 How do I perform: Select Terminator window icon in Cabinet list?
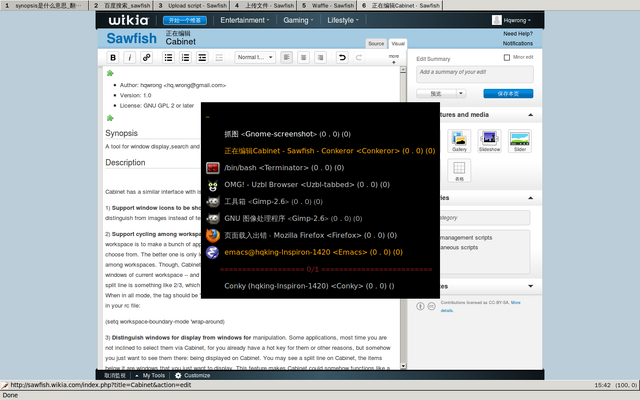213,168
